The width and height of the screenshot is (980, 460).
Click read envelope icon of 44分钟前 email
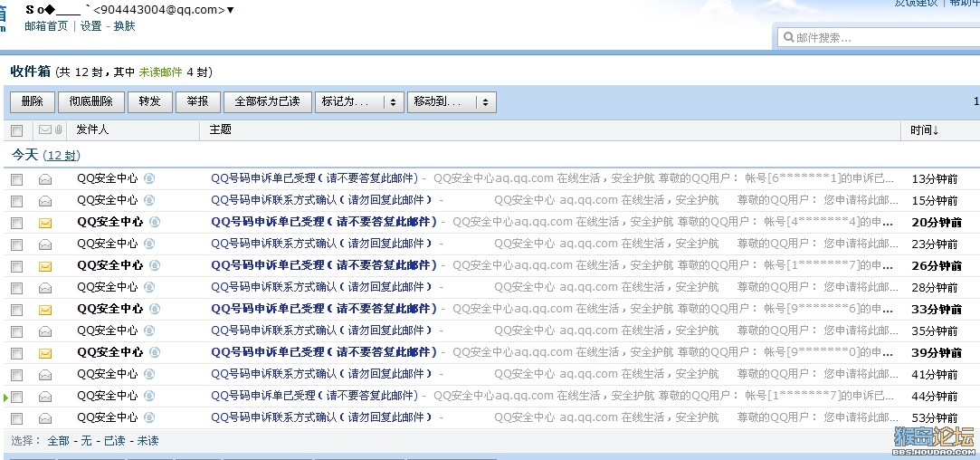tap(45, 397)
